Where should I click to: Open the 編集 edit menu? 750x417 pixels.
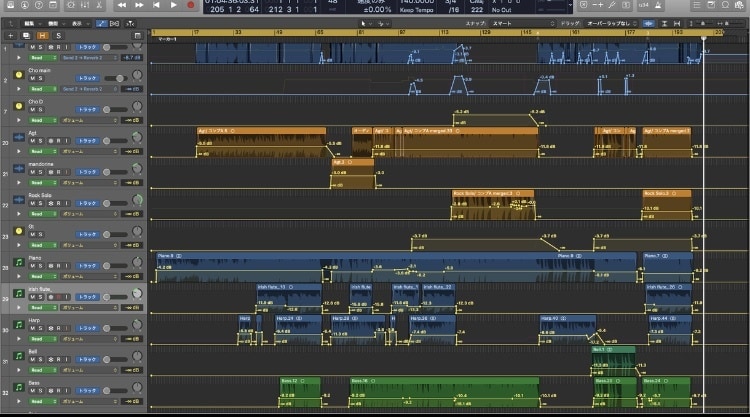(32, 23)
